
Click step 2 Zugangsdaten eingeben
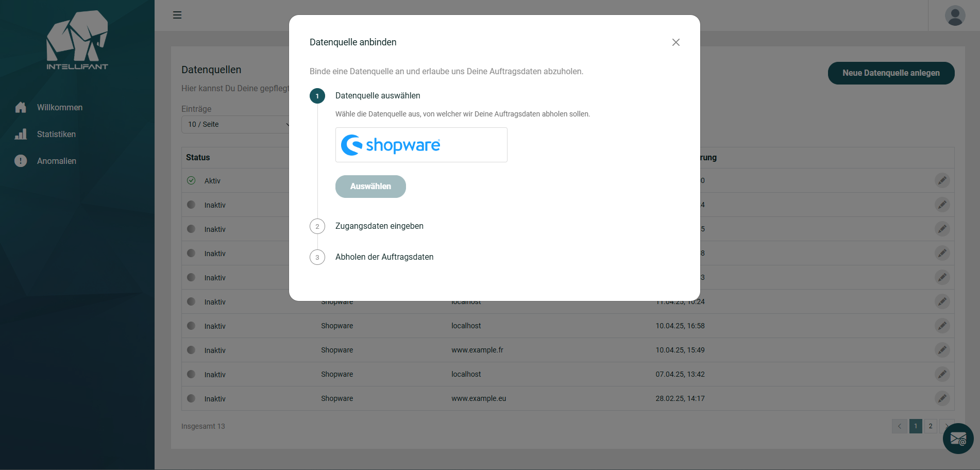[x=379, y=226]
